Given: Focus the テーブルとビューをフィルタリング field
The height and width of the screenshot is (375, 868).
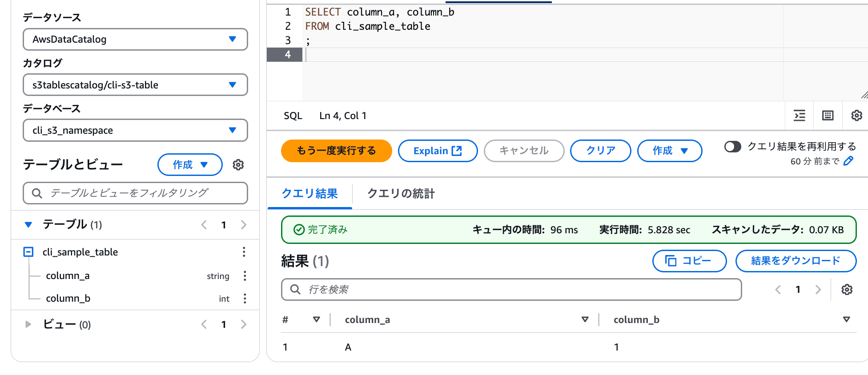Looking at the screenshot, I should [135, 193].
